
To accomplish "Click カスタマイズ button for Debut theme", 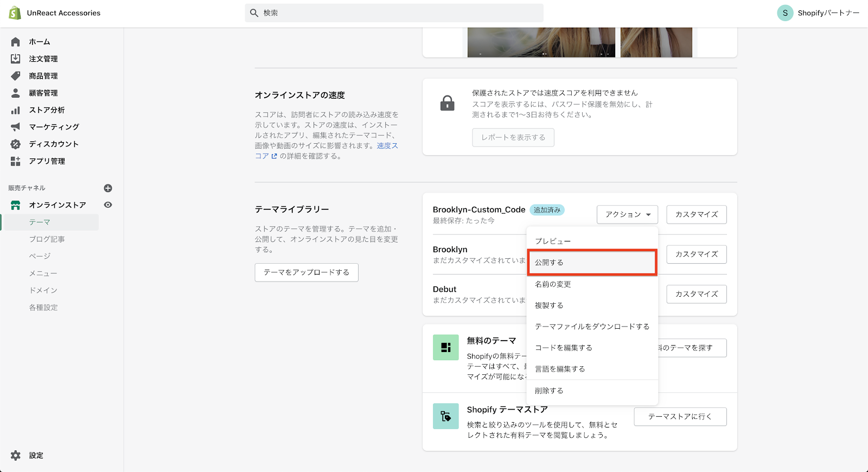I will click(x=696, y=294).
